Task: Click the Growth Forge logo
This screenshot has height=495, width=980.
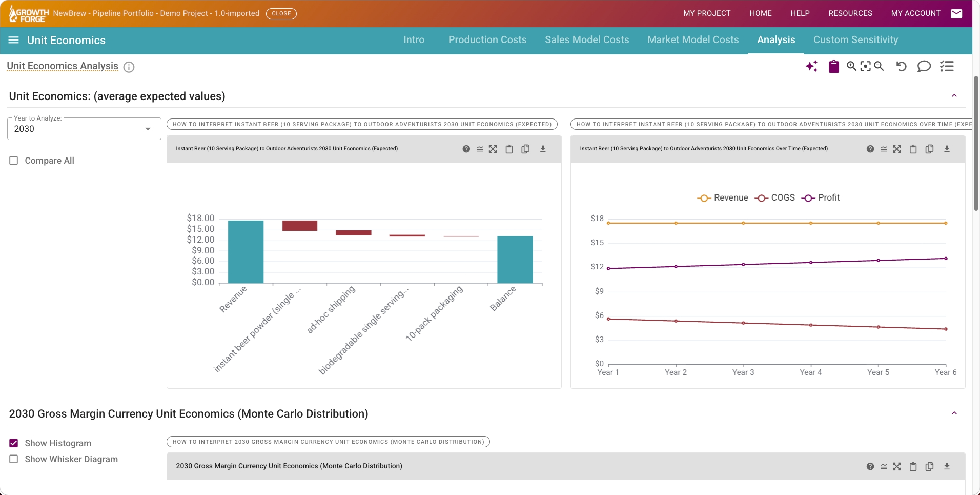Action: point(29,14)
